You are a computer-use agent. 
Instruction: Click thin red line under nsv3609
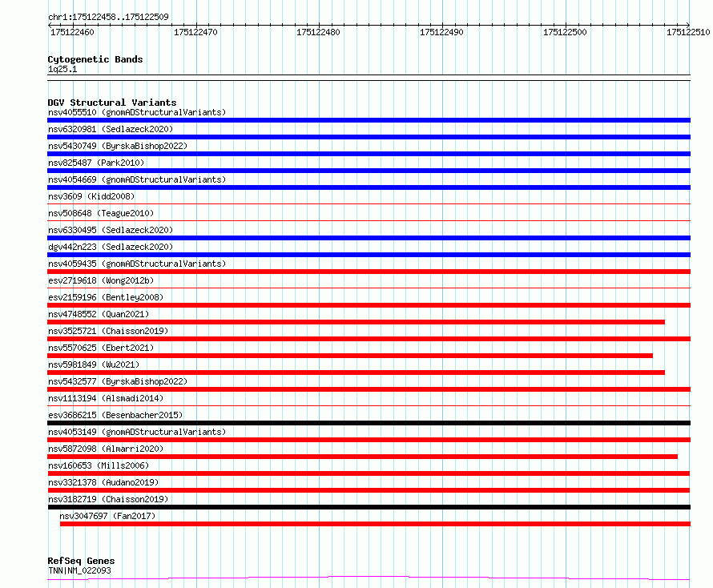[369, 204]
